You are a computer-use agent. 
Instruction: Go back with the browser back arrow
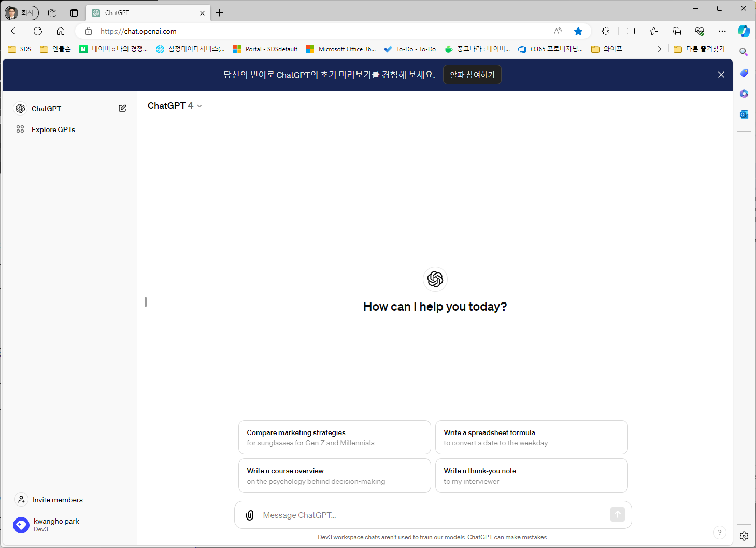click(15, 31)
